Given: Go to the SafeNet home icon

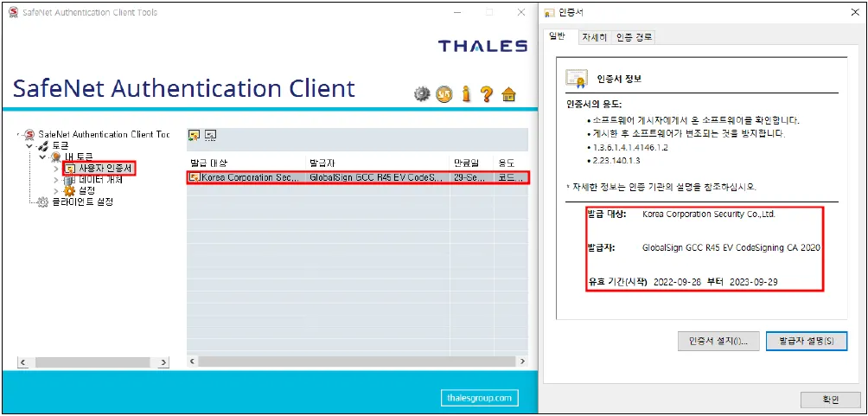Looking at the screenshot, I should coord(508,94).
